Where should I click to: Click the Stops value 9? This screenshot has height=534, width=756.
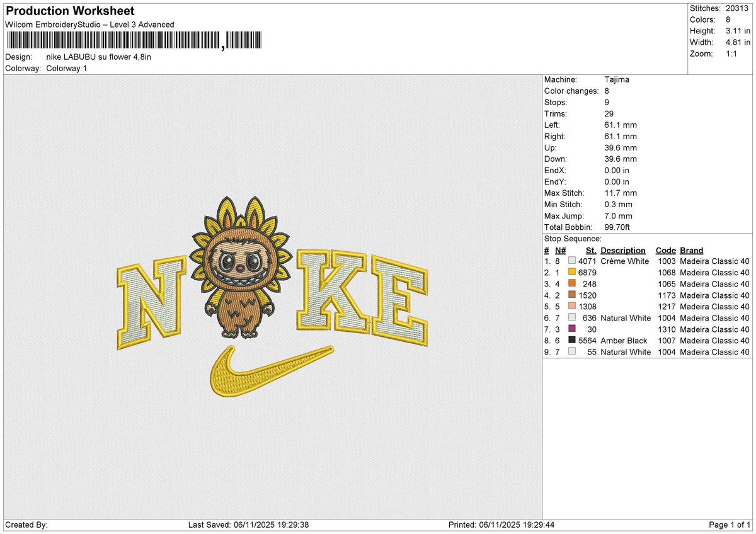[607, 102]
